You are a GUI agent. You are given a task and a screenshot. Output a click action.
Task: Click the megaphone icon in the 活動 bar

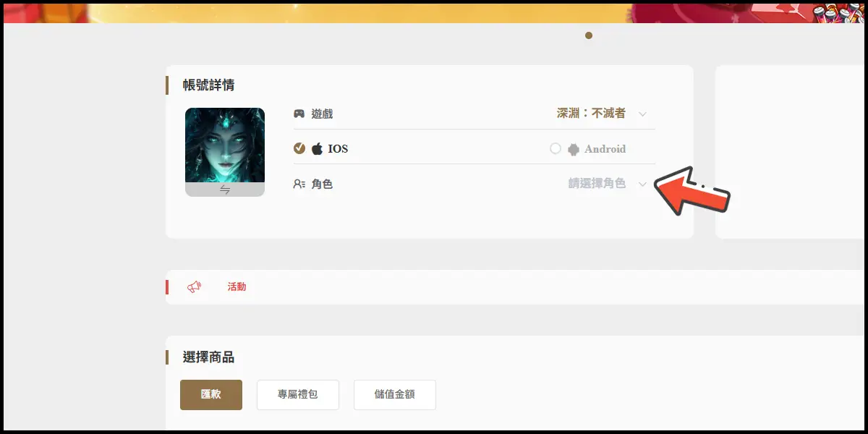coord(194,287)
